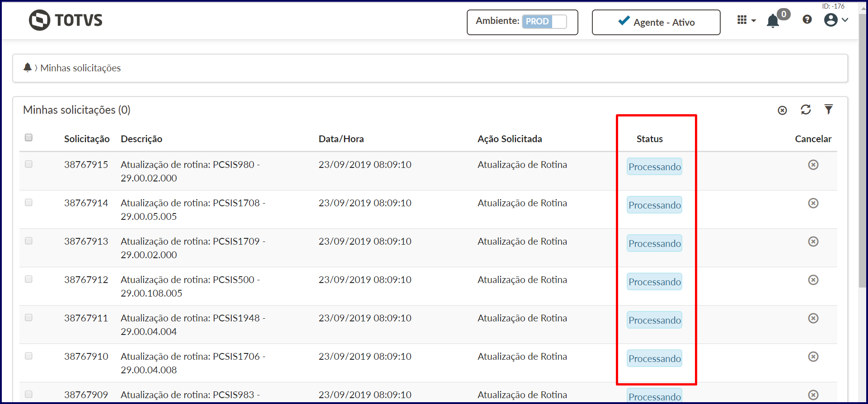This screenshot has height=404, width=868.
Task: Select the PCSIS500 routine description
Action: (x=190, y=286)
